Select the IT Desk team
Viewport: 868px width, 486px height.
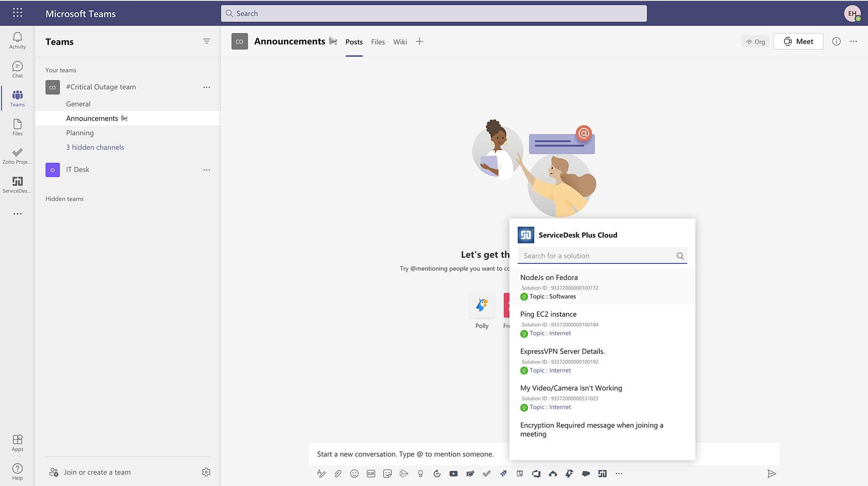tap(77, 170)
